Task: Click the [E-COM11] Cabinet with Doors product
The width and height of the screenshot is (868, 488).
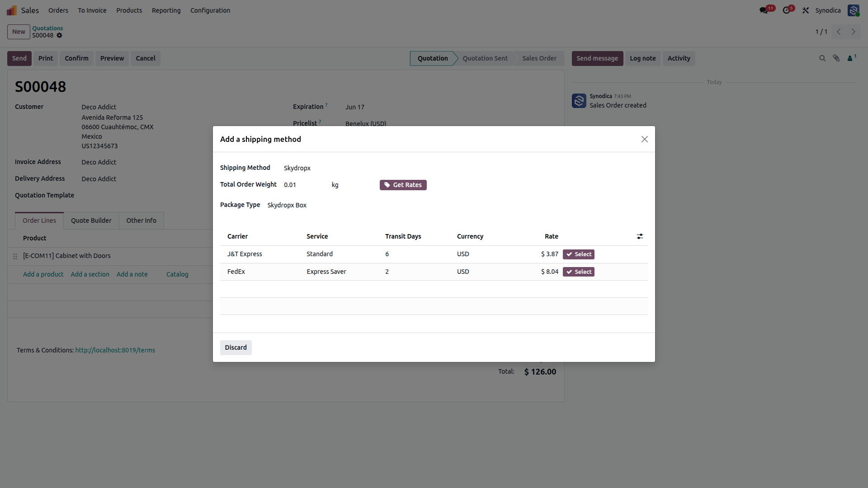Action: click(x=67, y=256)
